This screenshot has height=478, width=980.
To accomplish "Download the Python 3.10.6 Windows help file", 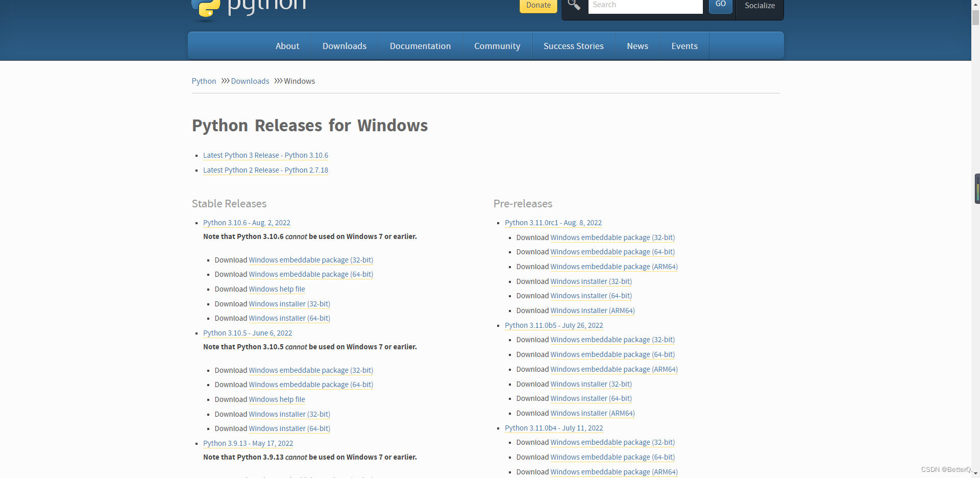I will (277, 289).
